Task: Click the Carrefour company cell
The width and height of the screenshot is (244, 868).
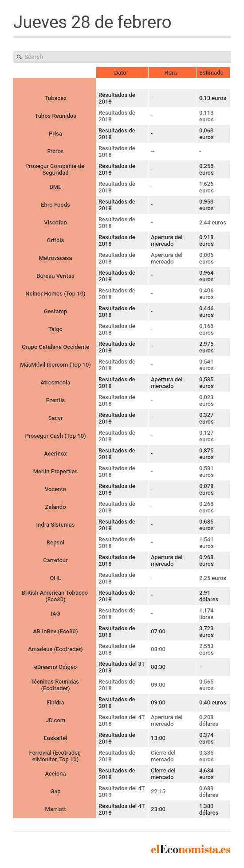Action: [55, 560]
